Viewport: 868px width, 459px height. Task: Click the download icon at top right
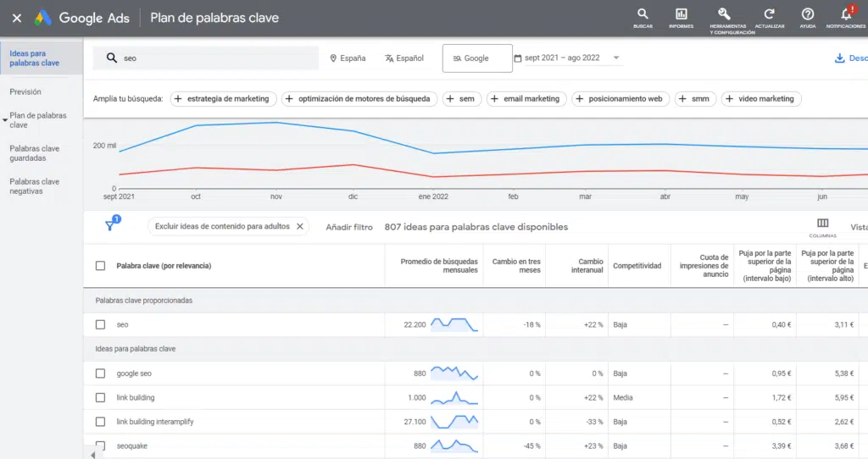(839, 58)
